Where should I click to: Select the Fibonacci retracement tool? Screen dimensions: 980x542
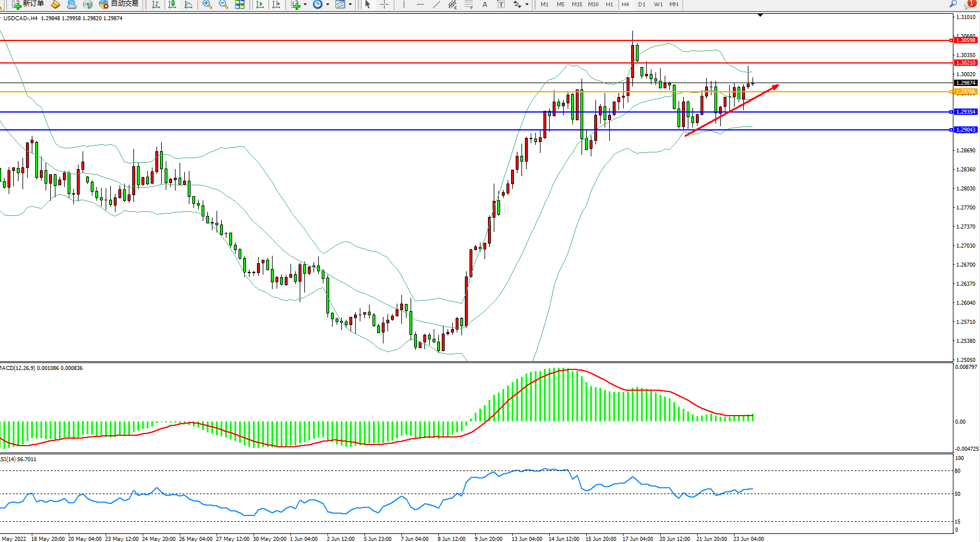(x=468, y=5)
